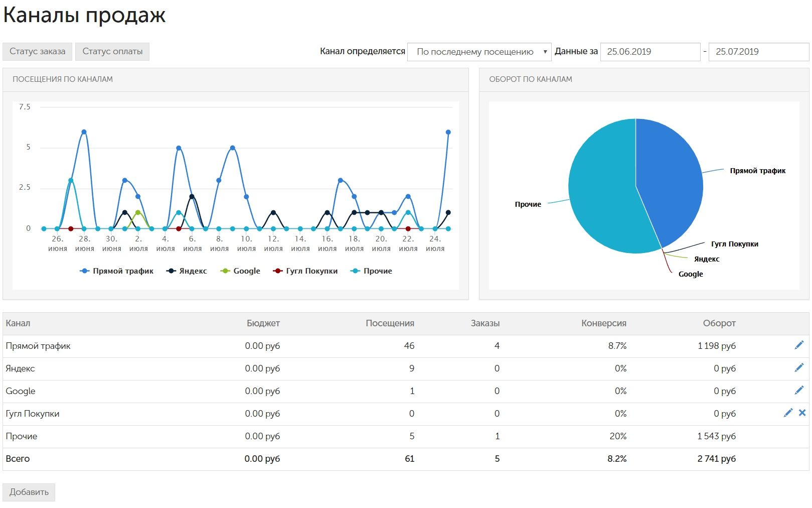The height and width of the screenshot is (508, 812).
Task: Open the Статус оплаты filter
Action: click(112, 51)
